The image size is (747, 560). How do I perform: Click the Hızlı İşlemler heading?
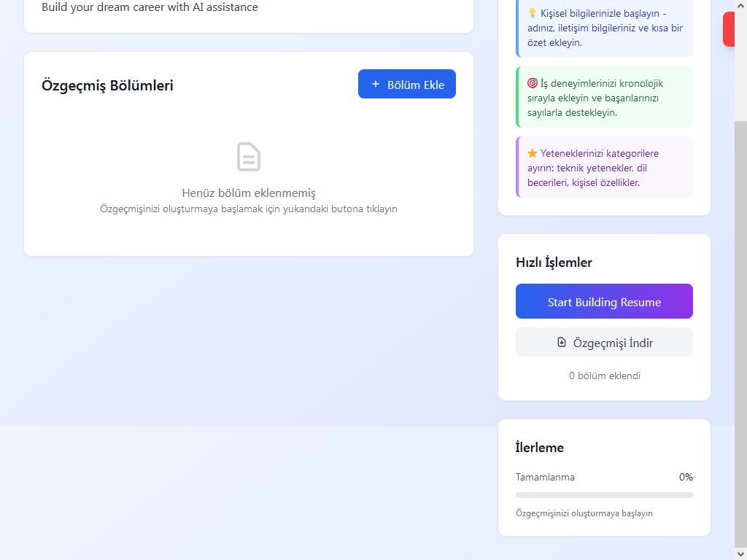(554, 262)
